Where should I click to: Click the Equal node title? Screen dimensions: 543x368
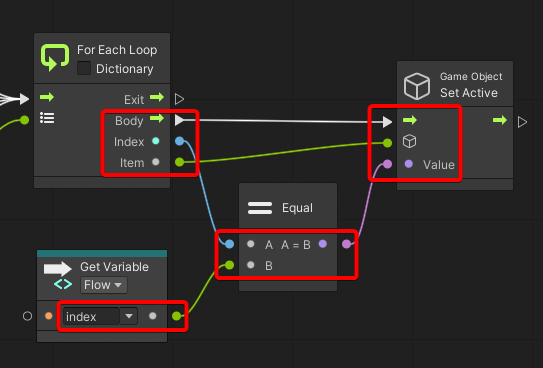click(x=297, y=208)
